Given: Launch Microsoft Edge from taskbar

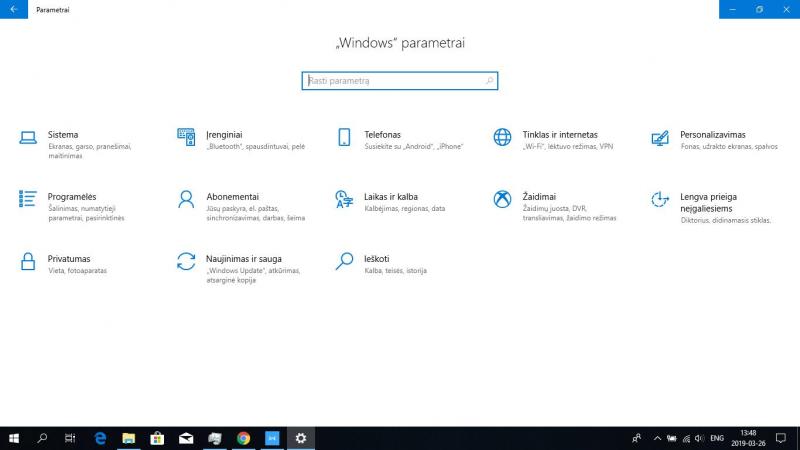Looking at the screenshot, I should 100,438.
